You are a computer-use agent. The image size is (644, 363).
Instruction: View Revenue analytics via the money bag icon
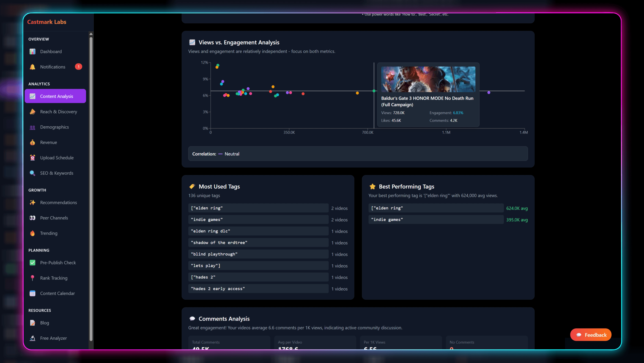(x=33, y=142)
